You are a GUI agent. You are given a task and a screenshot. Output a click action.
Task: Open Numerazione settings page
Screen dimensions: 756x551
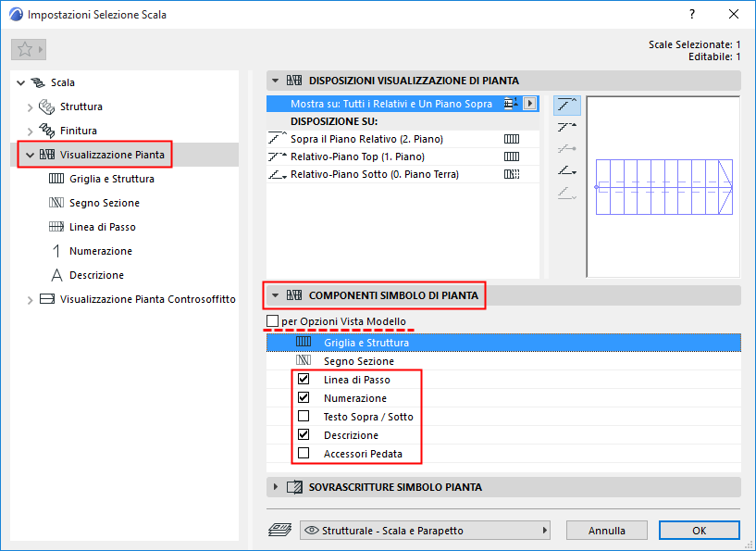tap(100, 251)
